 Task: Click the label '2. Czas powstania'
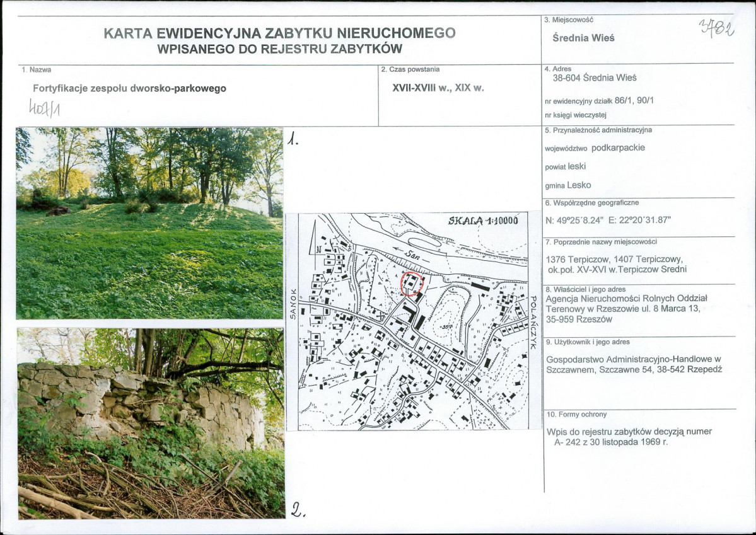point(410,69)
